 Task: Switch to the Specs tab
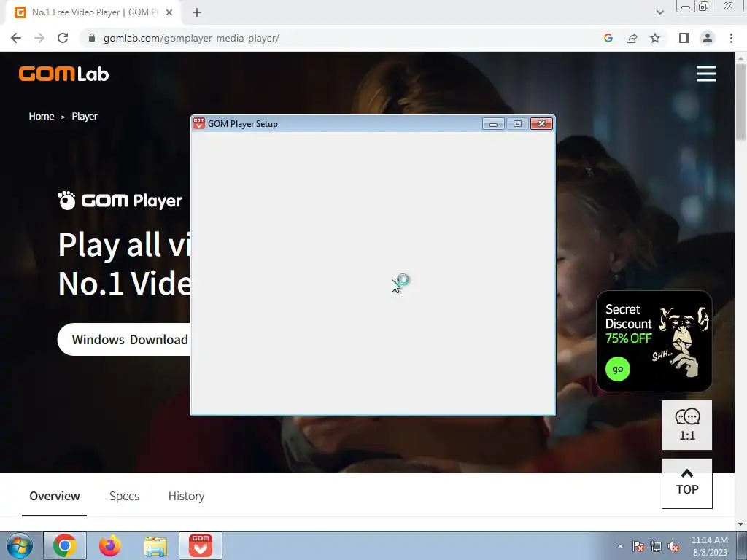124,496
